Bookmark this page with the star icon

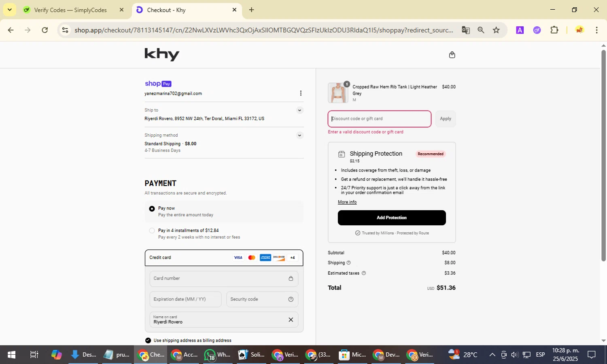click(x=496, y=30)
